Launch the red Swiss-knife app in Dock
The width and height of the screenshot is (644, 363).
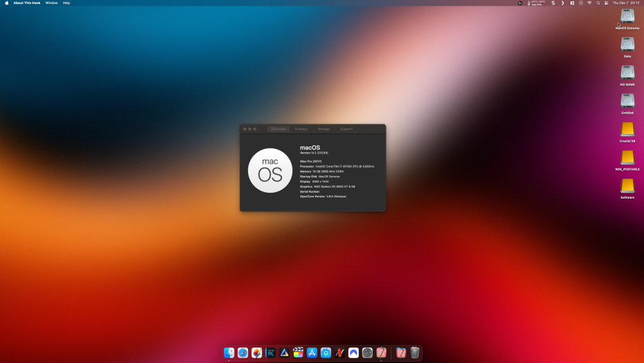339,353
